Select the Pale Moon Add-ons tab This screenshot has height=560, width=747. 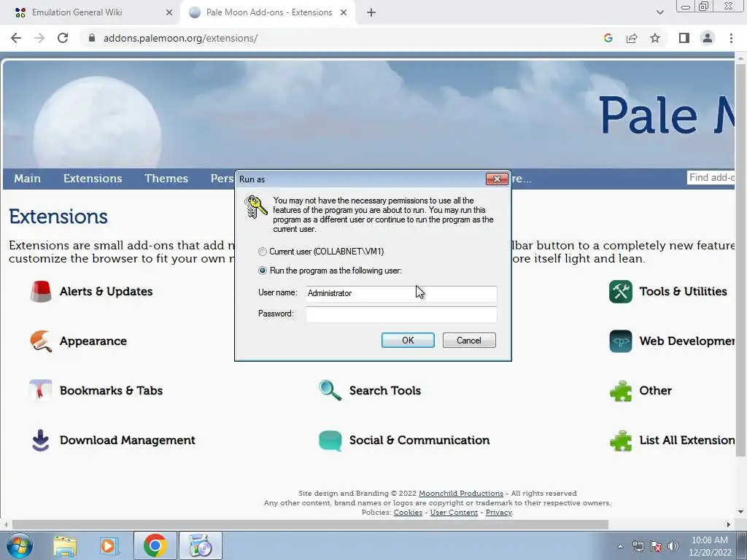(x=268, y=12)
